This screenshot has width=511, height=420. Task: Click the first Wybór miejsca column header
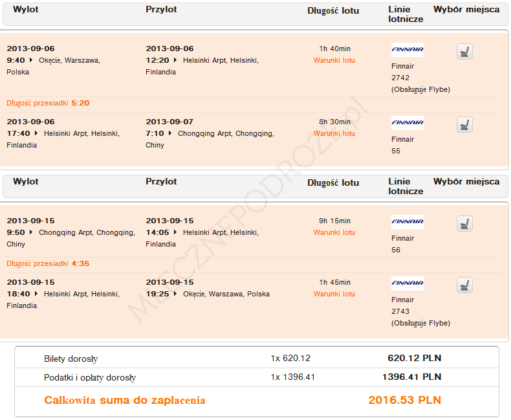point(466,10)
